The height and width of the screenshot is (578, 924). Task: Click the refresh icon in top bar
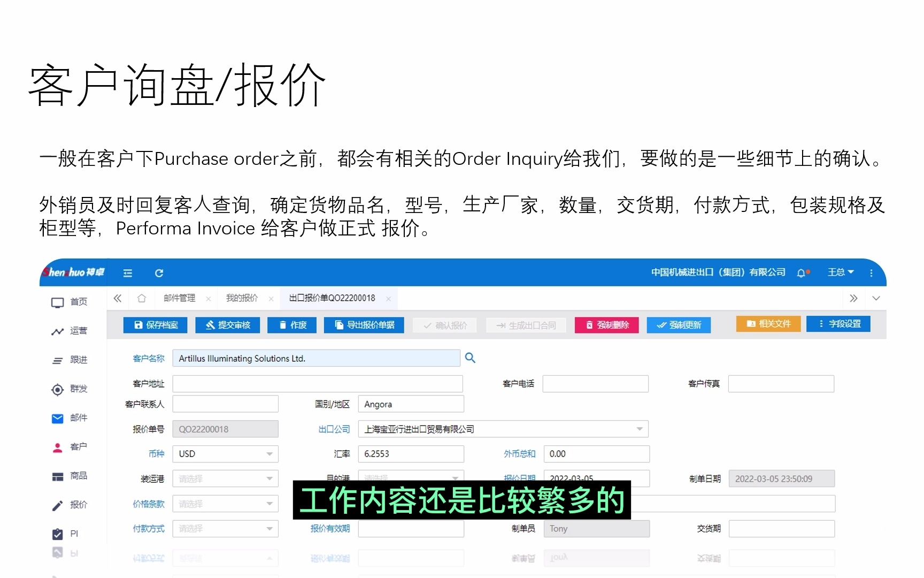tap(159, 273)
